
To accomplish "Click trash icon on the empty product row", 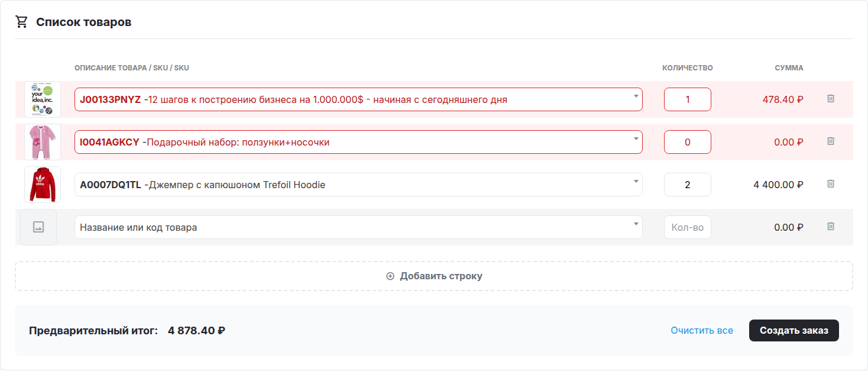I will coord(830,227).
